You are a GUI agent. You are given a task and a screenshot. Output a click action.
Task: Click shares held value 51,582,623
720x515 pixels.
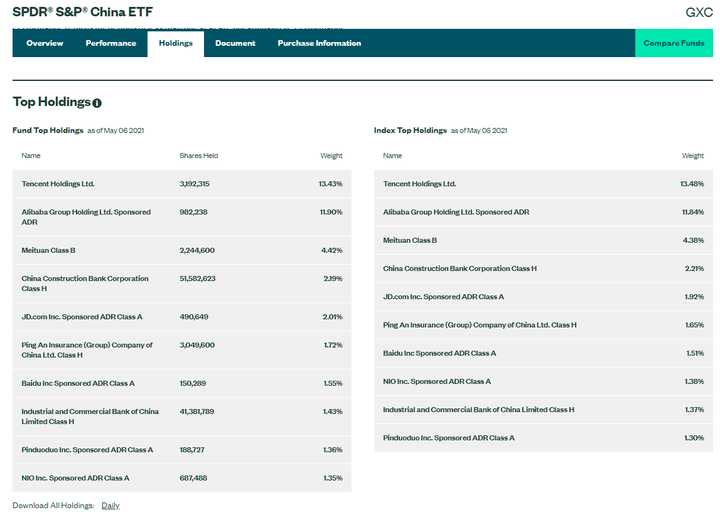pos(197,279)
